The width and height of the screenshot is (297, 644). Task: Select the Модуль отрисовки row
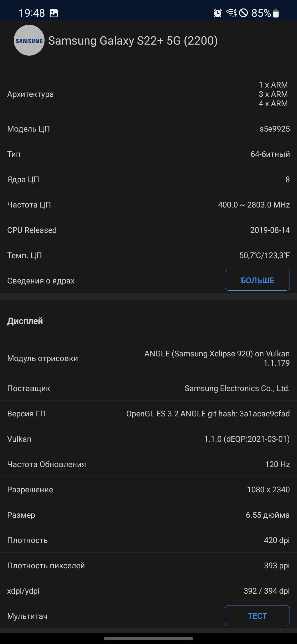pyautogui.click(x=148, y=358)
